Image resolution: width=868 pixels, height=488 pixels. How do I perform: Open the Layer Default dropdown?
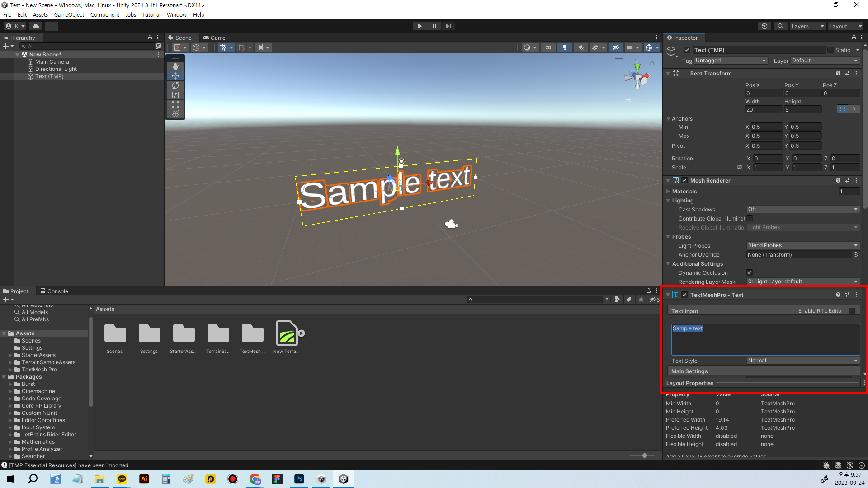[x=825, y=61]
